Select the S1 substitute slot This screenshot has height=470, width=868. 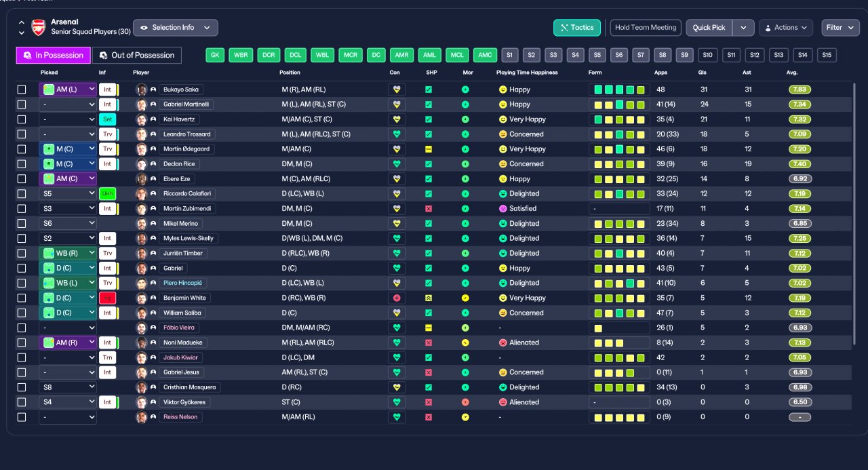coord(510,55)
